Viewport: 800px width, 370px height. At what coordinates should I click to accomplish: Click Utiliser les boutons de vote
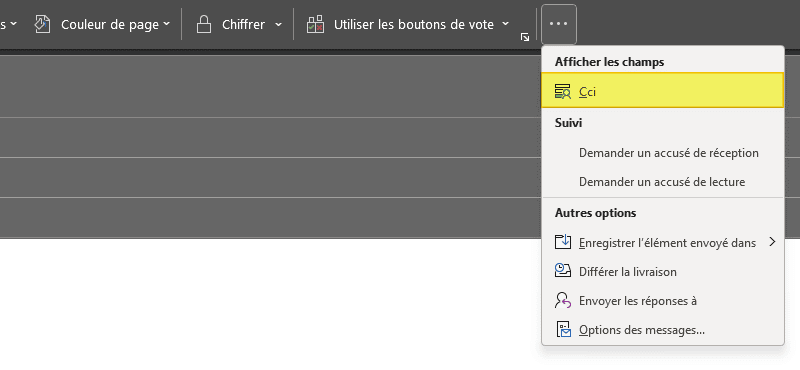414,24
